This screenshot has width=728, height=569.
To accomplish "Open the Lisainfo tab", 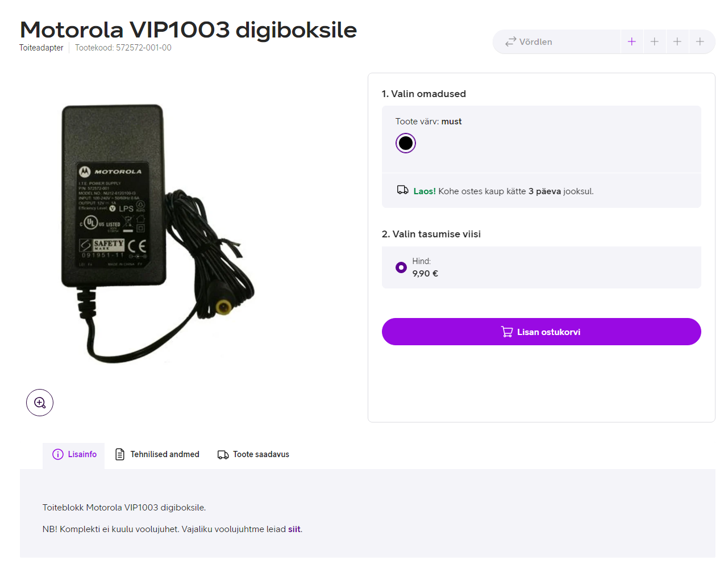I will tap(74, 455).
